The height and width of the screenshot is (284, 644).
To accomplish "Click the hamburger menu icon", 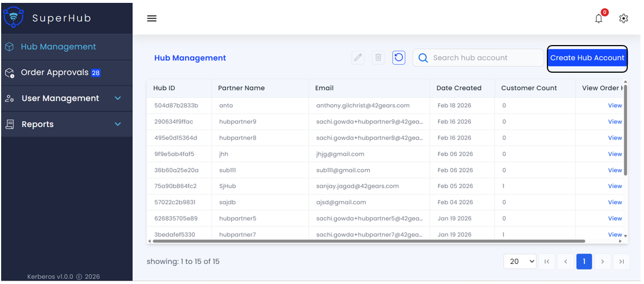I will 152,18.
